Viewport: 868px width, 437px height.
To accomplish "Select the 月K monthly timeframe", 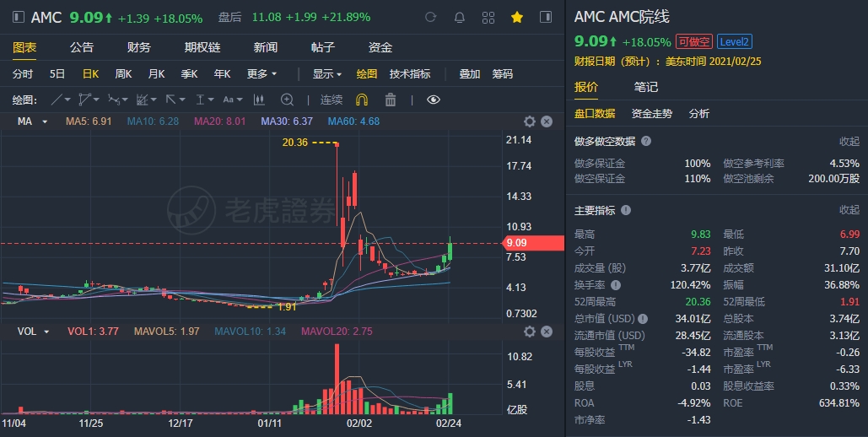I will (x=157, y=73).
